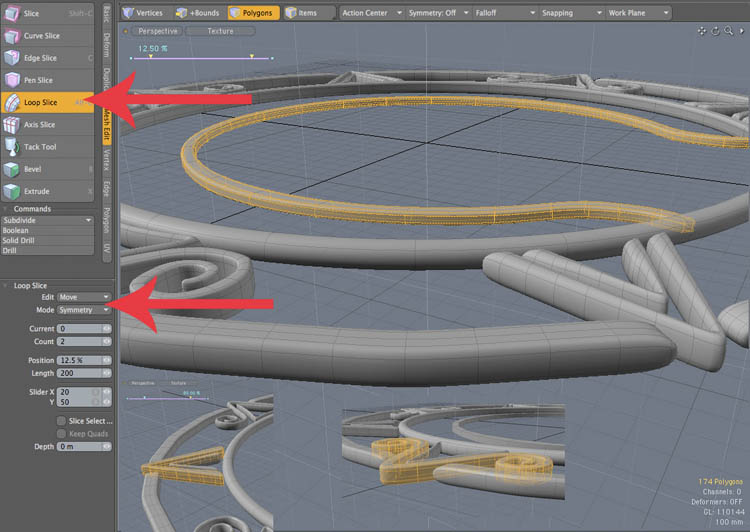Image resolution: width=750 pixels, height=532 pixels.
Task: Click the Solid Drill command
Action: [47, 241]
